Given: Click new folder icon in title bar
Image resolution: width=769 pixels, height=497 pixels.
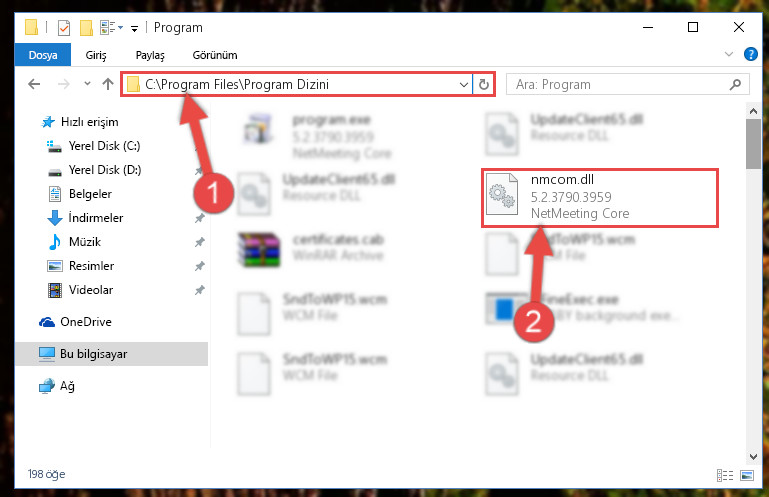Looking at the screenshot, I should point(86,28).
